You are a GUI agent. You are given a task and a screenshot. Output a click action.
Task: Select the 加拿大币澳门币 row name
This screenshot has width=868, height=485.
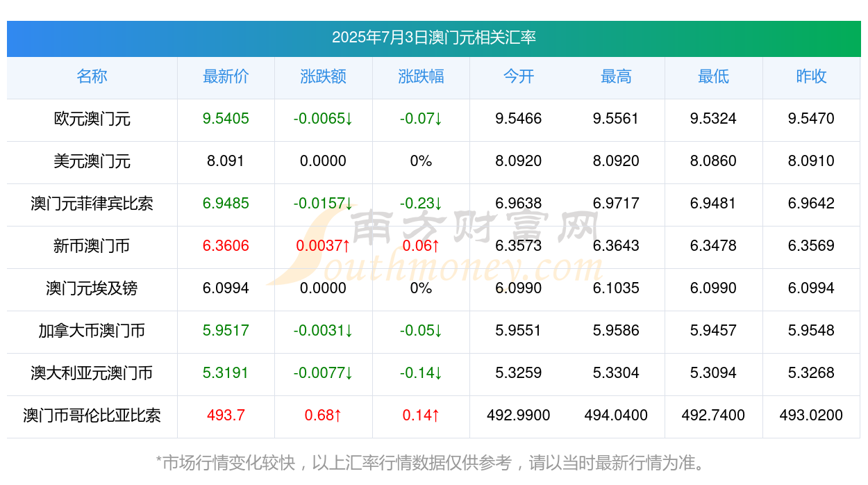pos(92,331)
